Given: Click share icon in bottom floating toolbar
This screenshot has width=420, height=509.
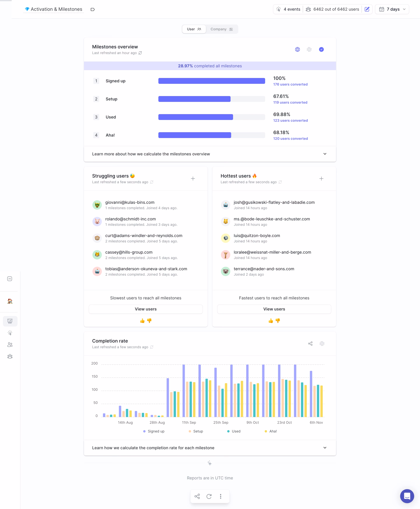Looking at the screenshot, I should click(197, 496).
